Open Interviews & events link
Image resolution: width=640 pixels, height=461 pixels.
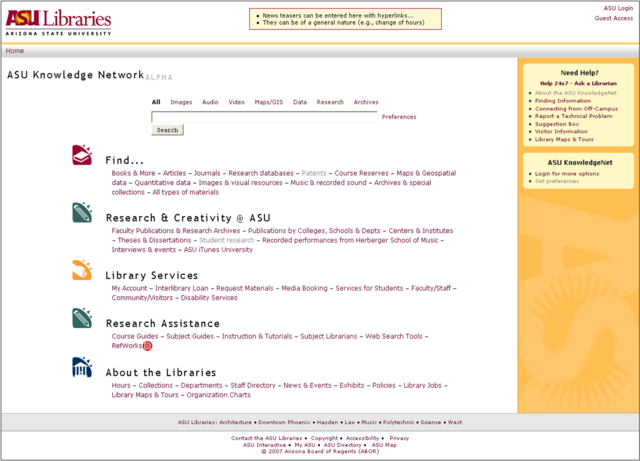click(x=144, y=249)
